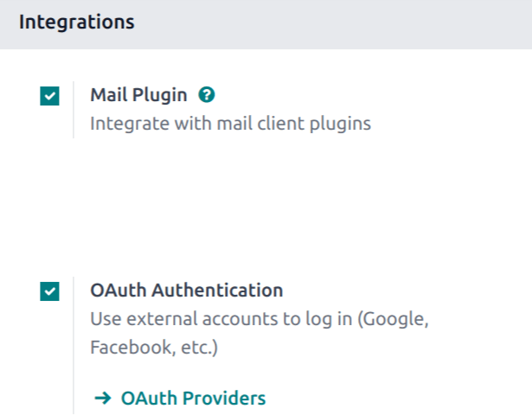This screenshot has width=532, height=415.
Task: Click the word "Facebook" in OAuth description
Action: [126, 348]
